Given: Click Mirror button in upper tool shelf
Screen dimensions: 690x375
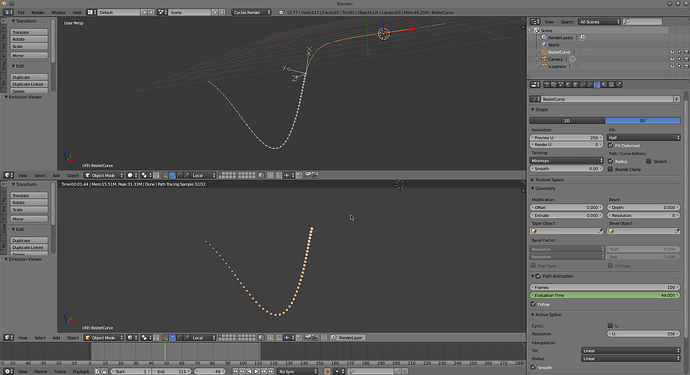Looking at the screenshot, I should [29, 55].
